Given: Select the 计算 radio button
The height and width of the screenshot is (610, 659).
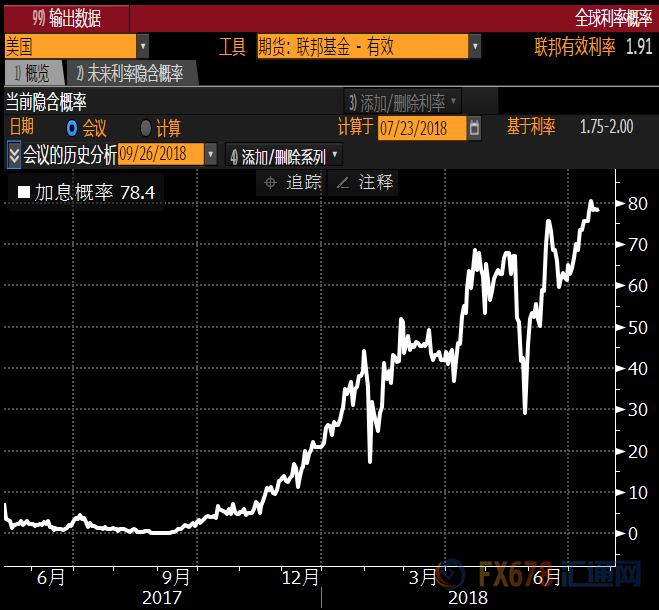Looking at the screenshot, I should pos(145,128).
